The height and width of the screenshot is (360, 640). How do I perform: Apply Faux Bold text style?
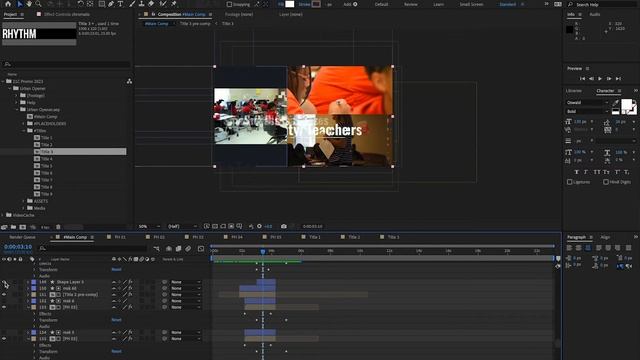577,172
